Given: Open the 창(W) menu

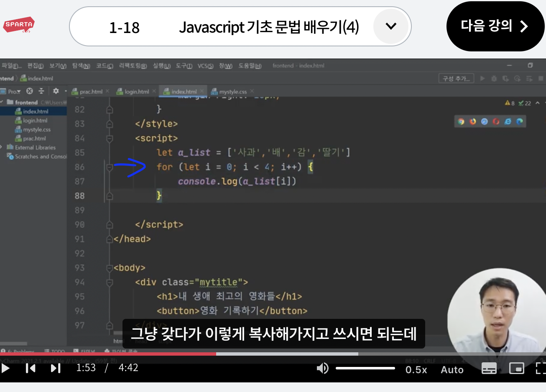Looking at the screenshot, I should click(226, 66).
